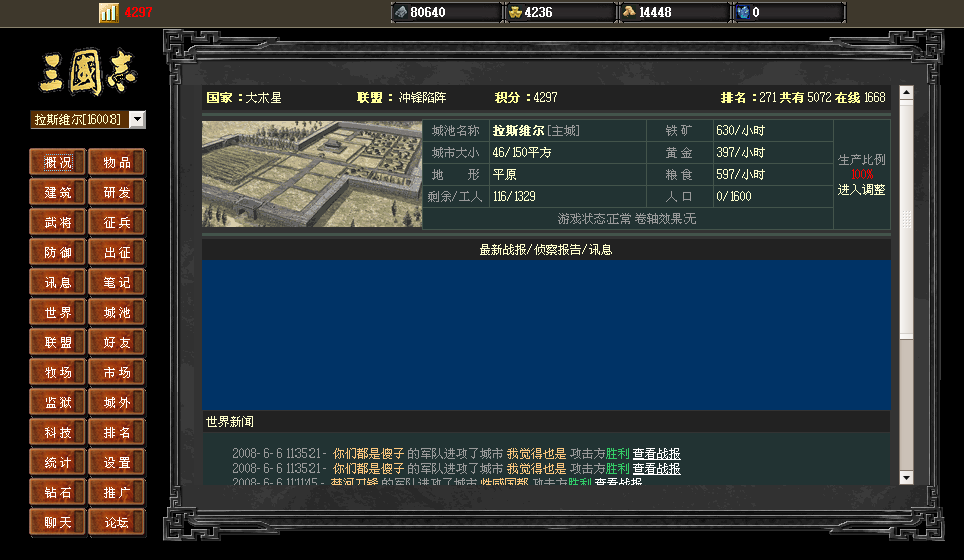Open the 武将 generals menu button
Screen dimensions: 964x560
[57, 223]
